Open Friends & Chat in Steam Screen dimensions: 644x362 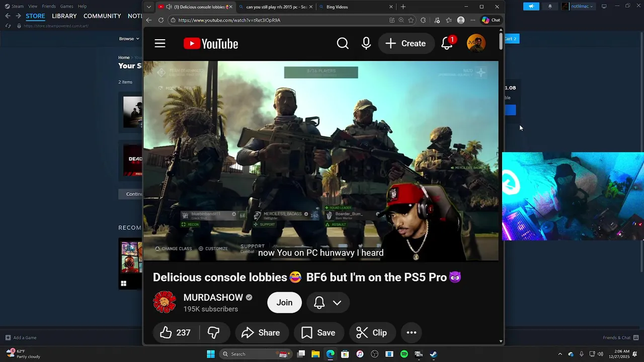coord(621,338)
